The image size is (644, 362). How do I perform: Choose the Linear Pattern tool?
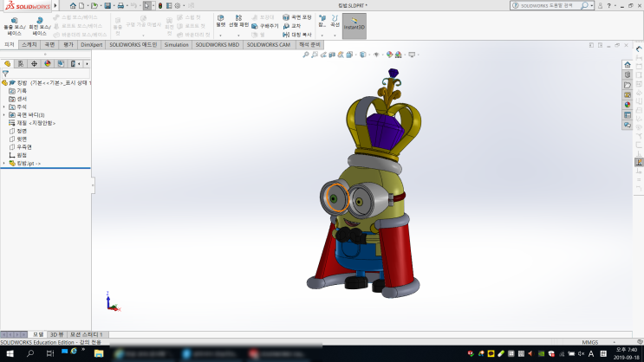pyautogui.click(x=238, y=21)
